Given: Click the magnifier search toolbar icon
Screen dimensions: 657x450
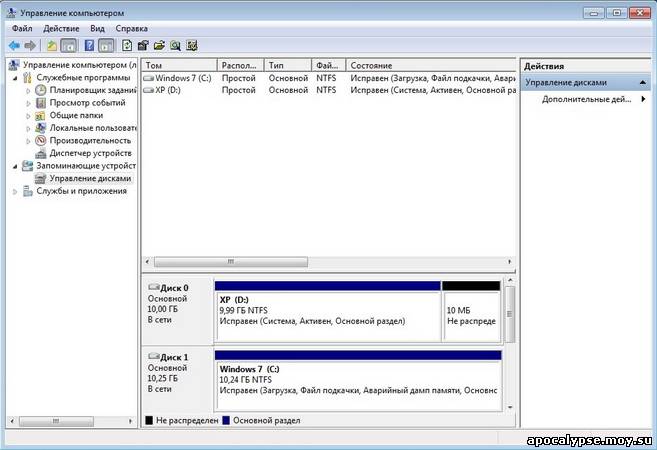Looking at the screenshot, I should [176, 46].
